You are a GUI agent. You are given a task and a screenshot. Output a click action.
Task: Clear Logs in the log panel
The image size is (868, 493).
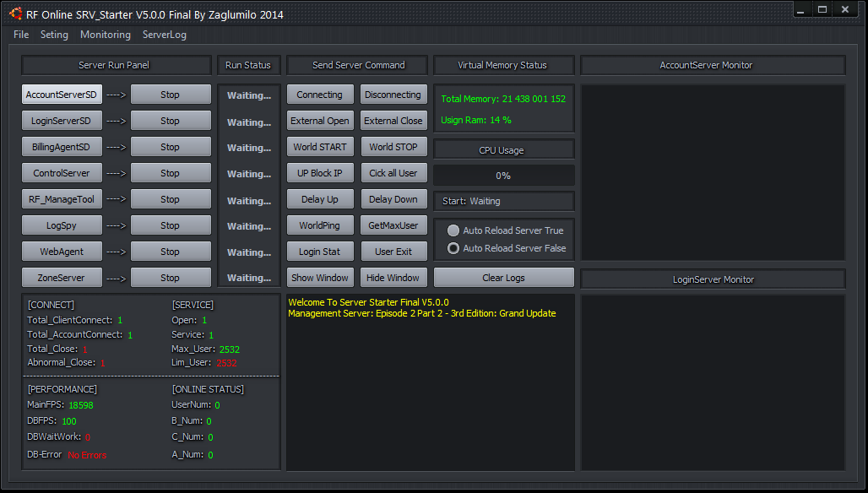504,278
